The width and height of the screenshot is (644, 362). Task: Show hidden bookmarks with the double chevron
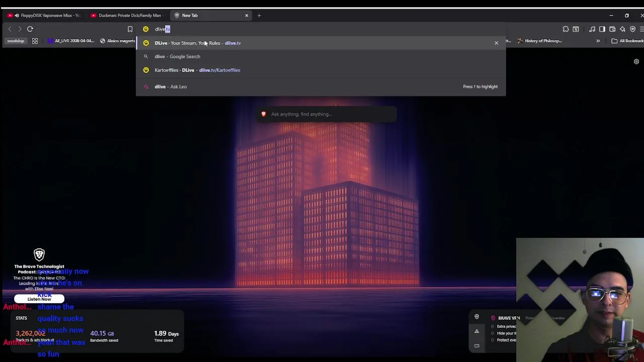click(598, 41)
